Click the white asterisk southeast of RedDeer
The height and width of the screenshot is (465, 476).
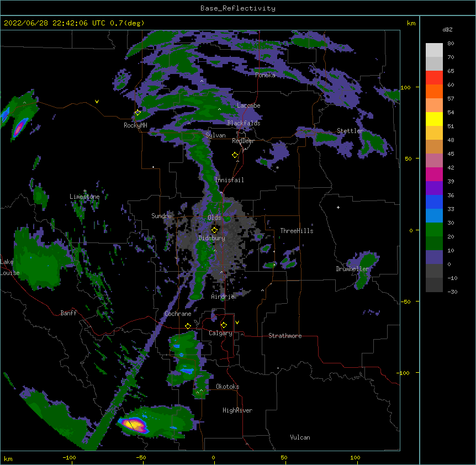click(277, 167)
